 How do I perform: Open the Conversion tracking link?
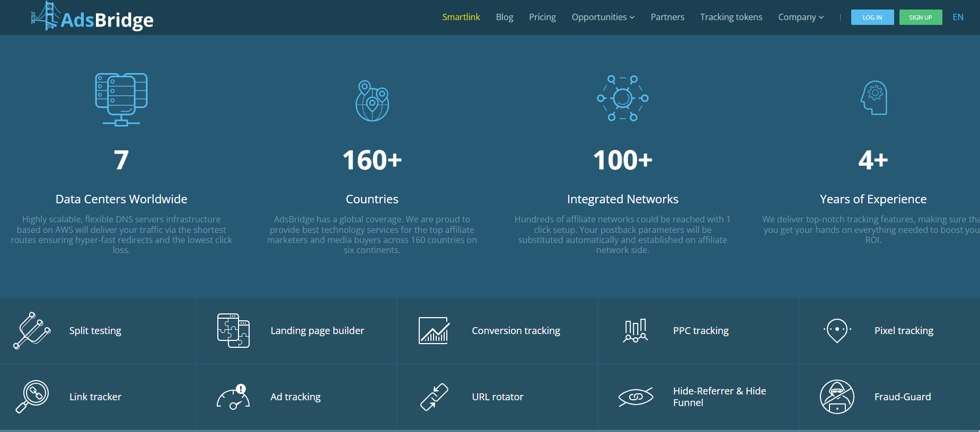tap(516, 331)
